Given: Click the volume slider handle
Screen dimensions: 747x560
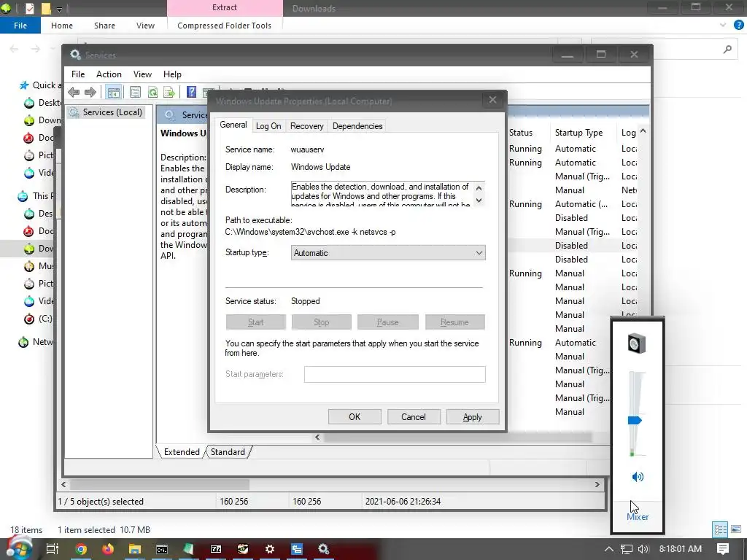Looking at the screenshot, I should 635,421.
